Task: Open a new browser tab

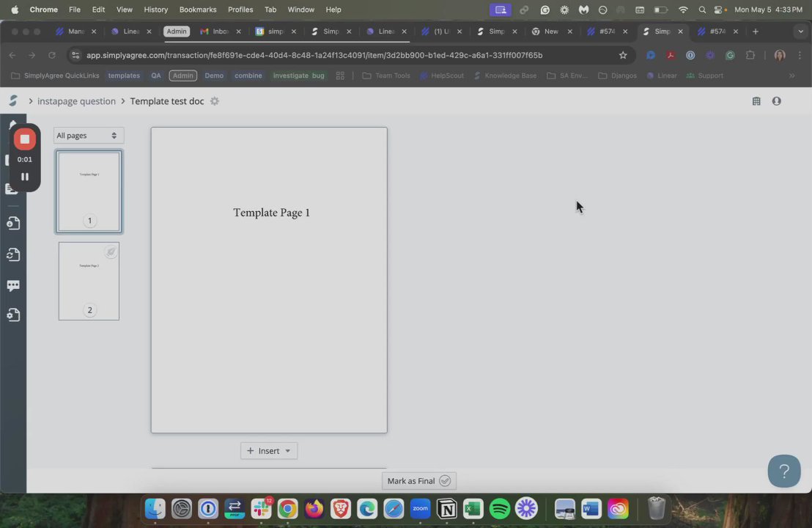Action: click(x=756, y=32)
